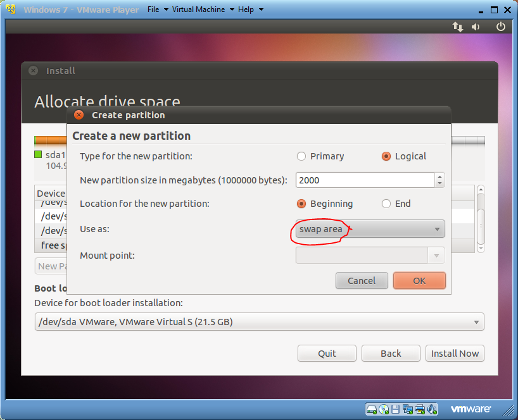This screenshot has width=518, height=420.
Task: Increase partition size with up stepper arrow
Action: click(439, 177)
